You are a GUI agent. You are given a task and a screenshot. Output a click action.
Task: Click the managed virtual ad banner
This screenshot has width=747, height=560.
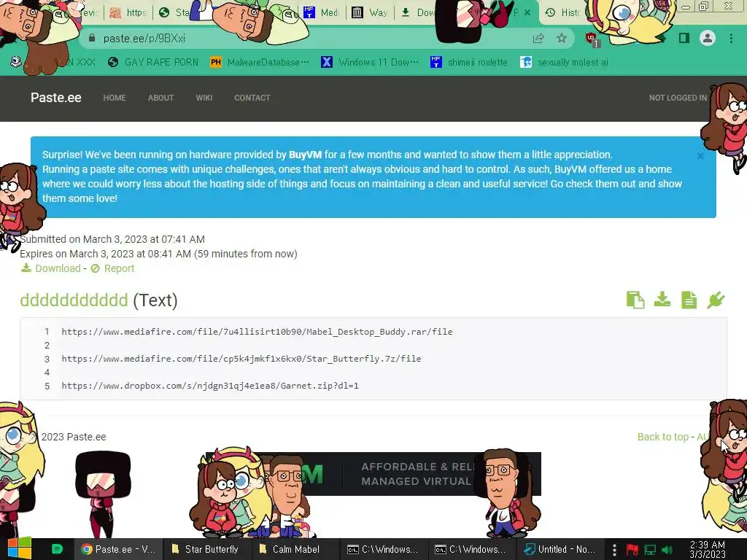point(373,474)
